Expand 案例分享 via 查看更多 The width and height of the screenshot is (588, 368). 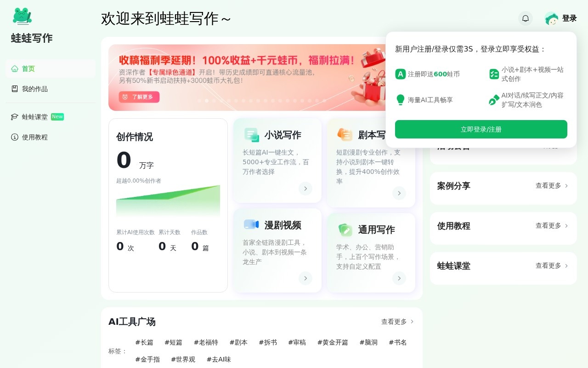point(552,186)
